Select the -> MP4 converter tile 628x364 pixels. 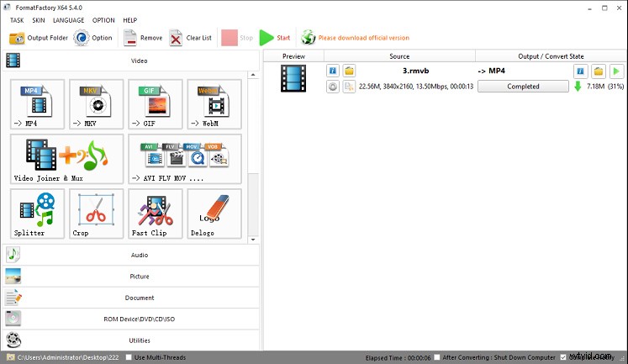37,104
